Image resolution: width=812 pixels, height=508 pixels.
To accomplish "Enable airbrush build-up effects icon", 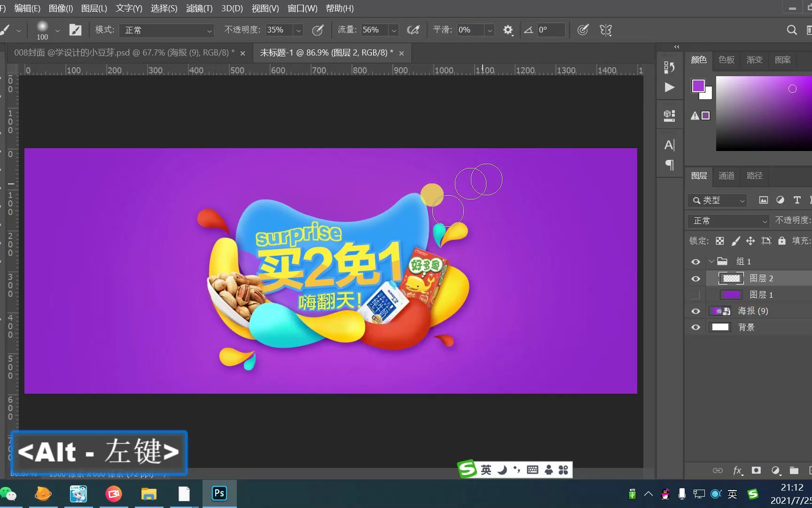I will click(413, 30).
